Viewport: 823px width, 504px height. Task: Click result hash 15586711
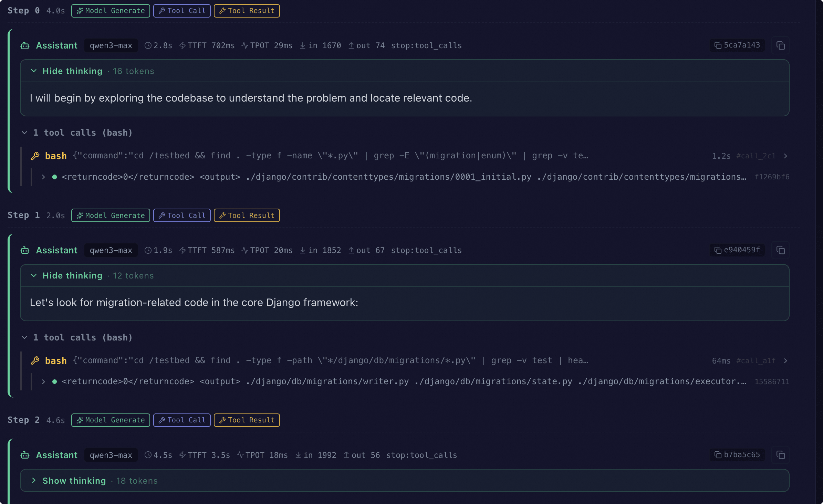772,381
